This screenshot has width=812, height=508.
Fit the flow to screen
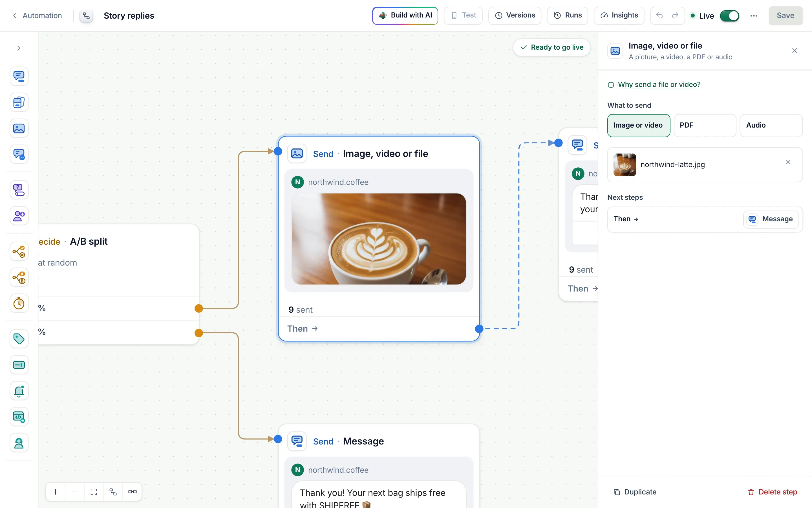click(94, 492)
